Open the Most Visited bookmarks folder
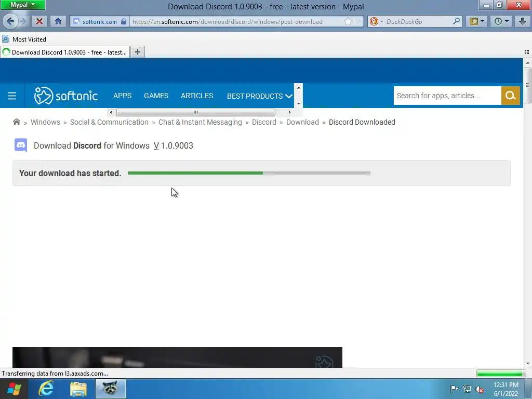This screenshot has width=532, height=399. [24, 39]
